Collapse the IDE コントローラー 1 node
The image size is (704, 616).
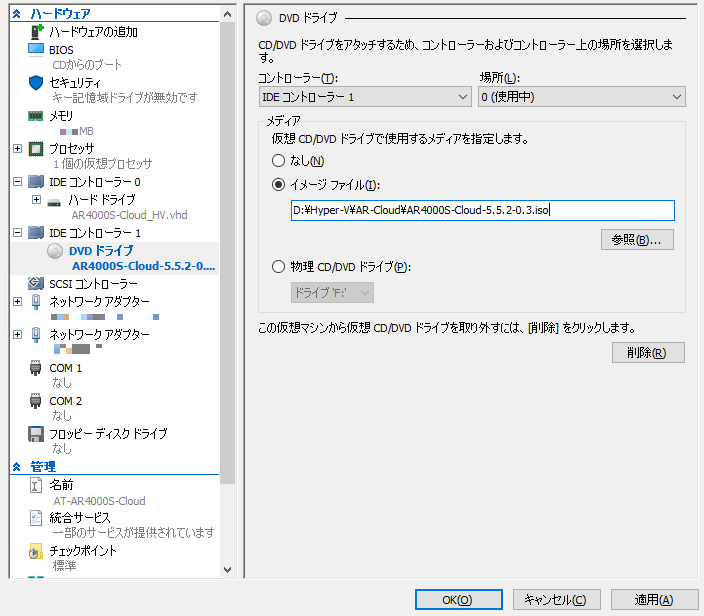(18, 233)
